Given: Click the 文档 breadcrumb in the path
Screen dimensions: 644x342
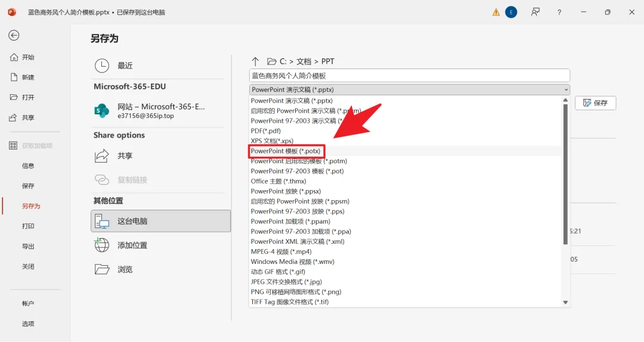Looking at the screenshot, I should click(304, 61).
